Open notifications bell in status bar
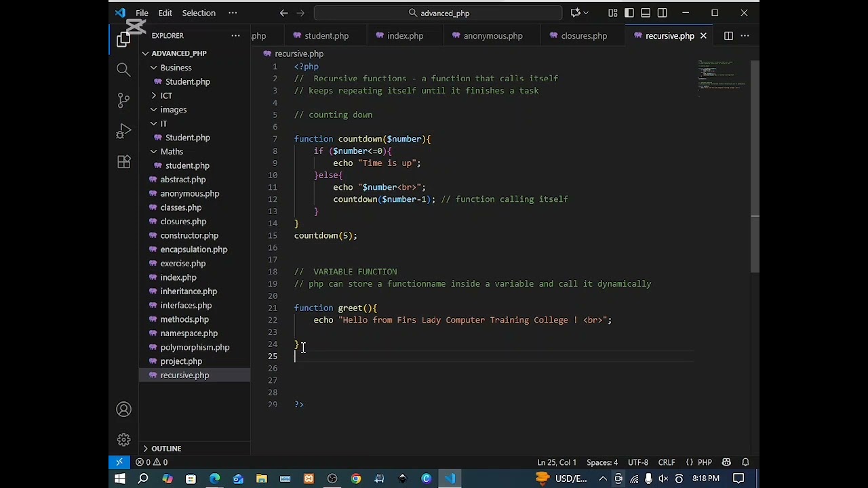The width and height of the screenshot is (868, 488). coord(745,462)
